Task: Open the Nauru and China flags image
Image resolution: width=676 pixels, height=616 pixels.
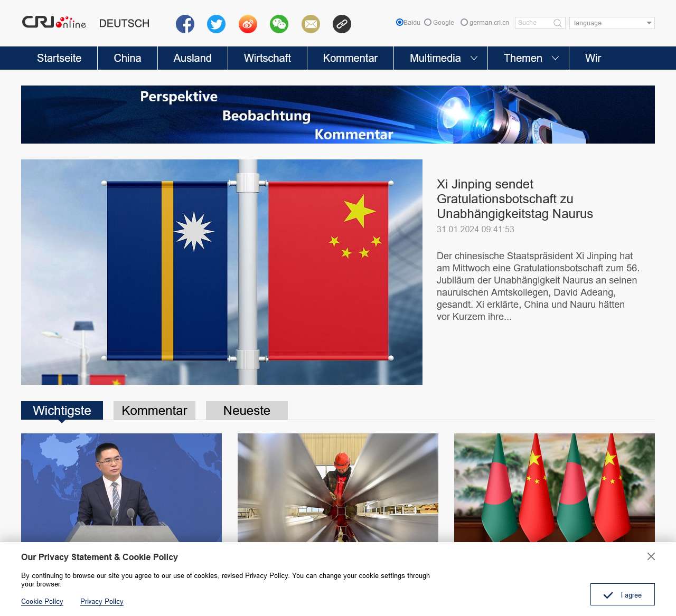Action: (x=222, y=272)
